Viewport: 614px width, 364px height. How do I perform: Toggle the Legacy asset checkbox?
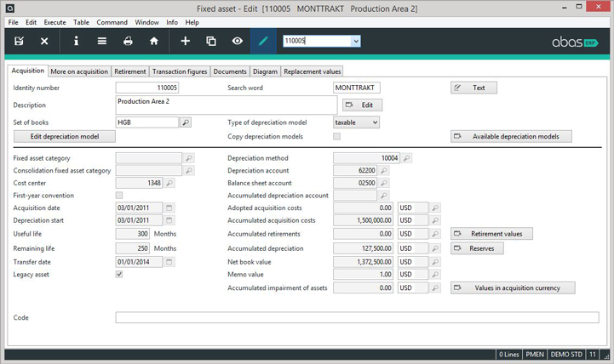click(119, 274)
